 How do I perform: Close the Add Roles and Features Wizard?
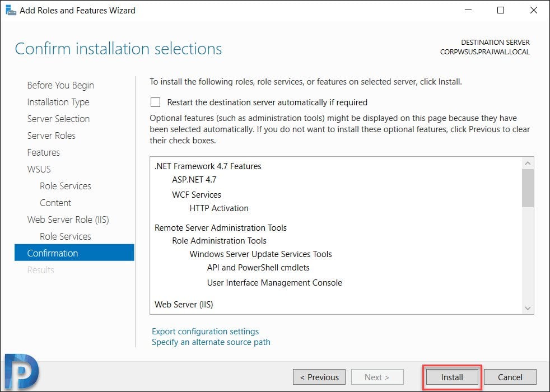[534, 10]
